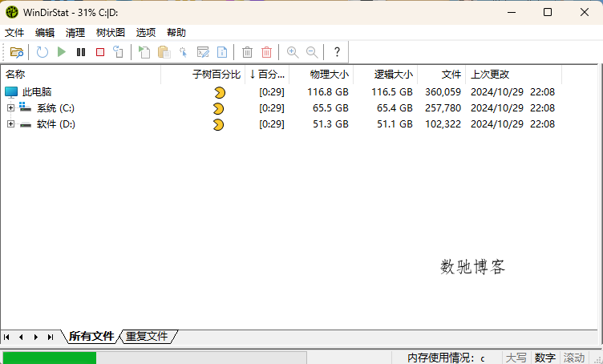This screenshot has height=364, width=603.
Task: Click the pacman progress icon in 此电脑 row
Action: (220, 93)
